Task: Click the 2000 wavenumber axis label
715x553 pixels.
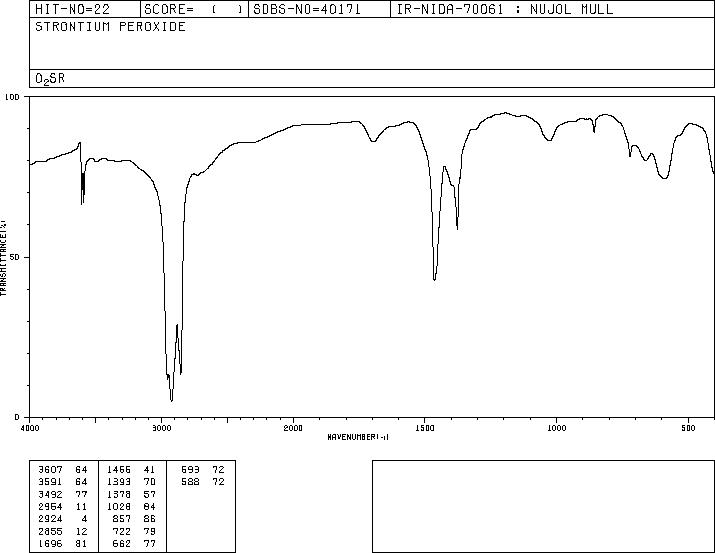Action: pyautogui.click(x=293, y=428)
